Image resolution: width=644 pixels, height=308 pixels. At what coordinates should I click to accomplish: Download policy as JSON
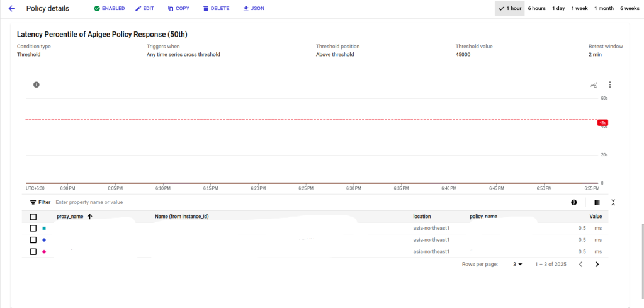(x=254, y=8)
